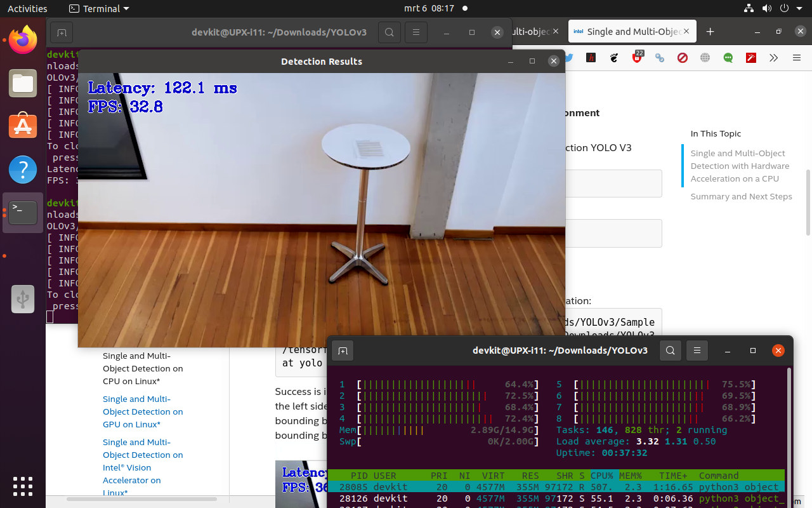Jump to 'Single and Multi-Object Detection with Hardware Acceleration' topic
Viewport: 812px width, 508px height.
740,166
